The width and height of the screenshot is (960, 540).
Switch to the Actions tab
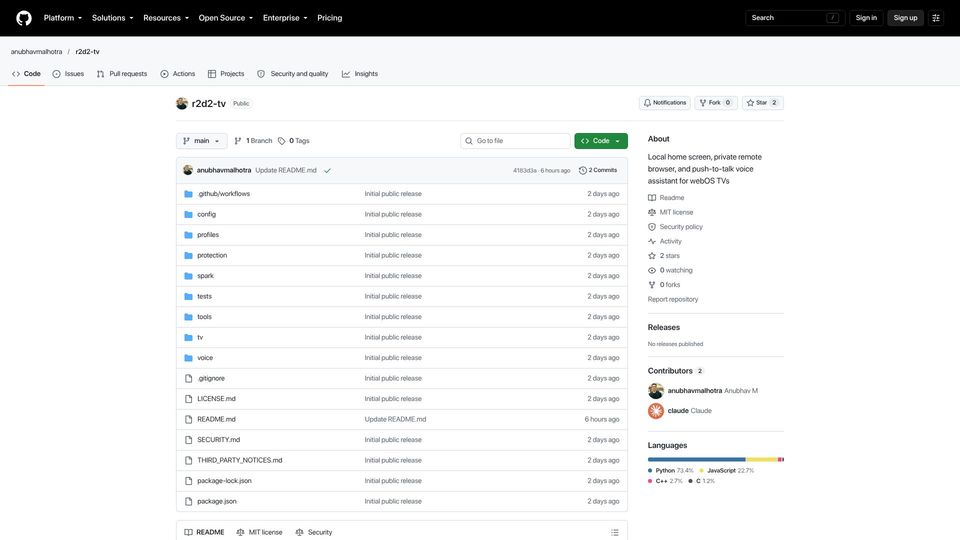178,73
